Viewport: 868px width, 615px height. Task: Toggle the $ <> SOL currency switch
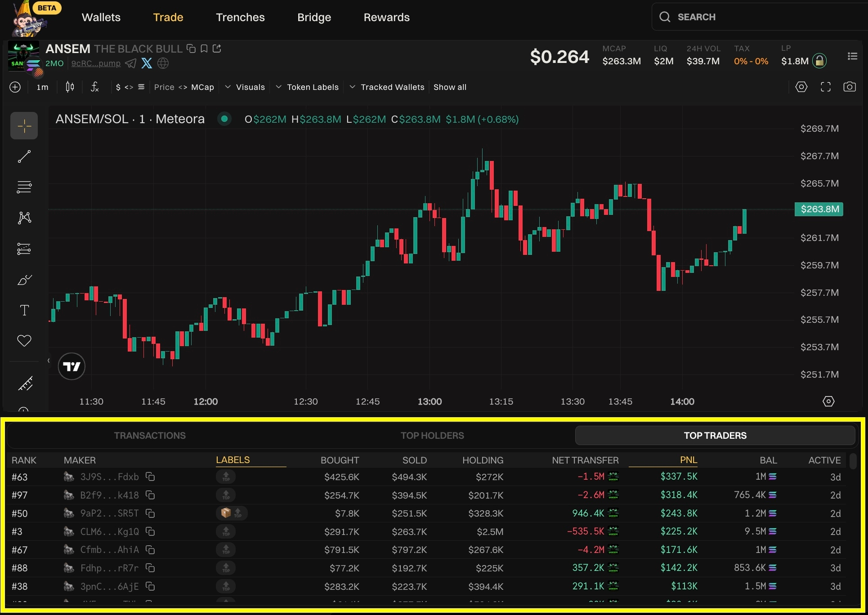[x=130, y=87]
